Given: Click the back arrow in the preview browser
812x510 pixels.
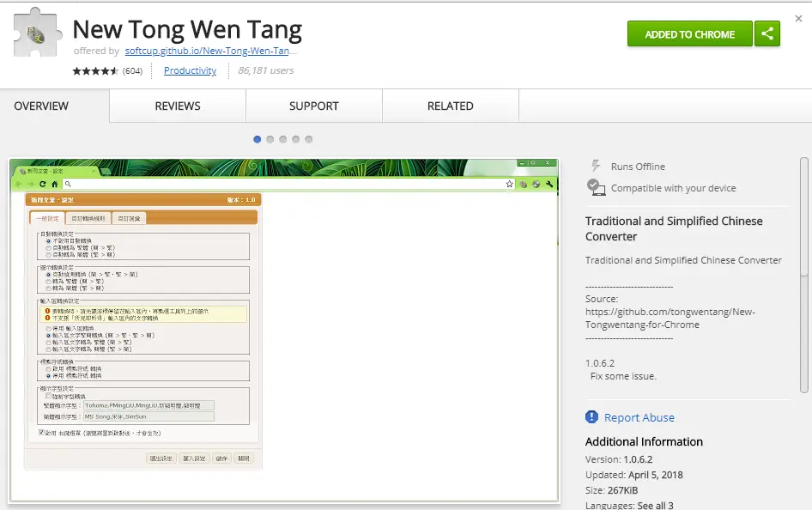Looking at the screenshot, I should click(x=17, y=184).
